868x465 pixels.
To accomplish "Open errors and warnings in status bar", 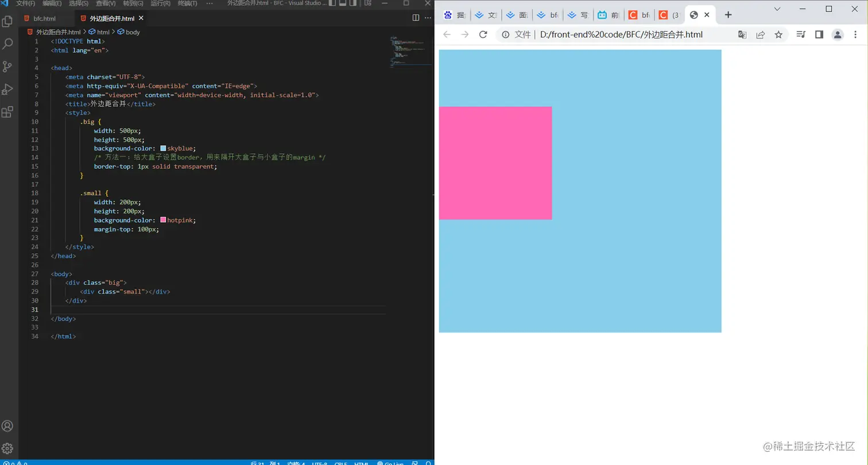I will pos(15,463).
